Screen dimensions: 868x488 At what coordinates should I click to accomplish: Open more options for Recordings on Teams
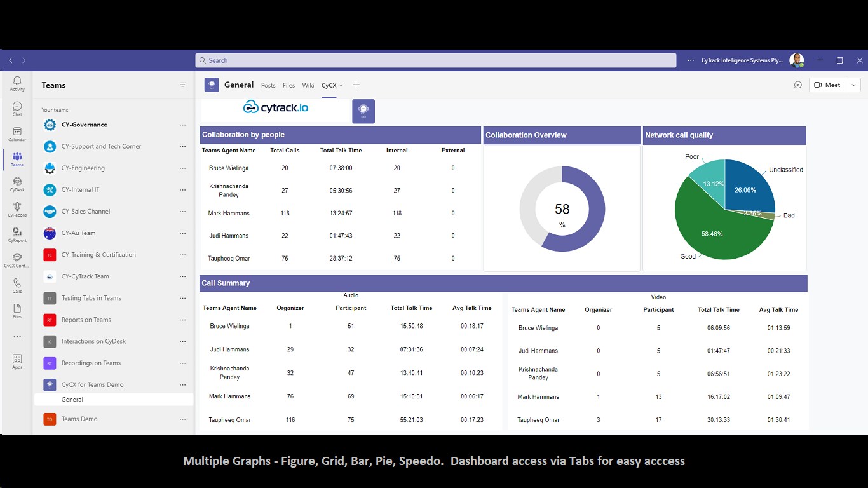182,363
